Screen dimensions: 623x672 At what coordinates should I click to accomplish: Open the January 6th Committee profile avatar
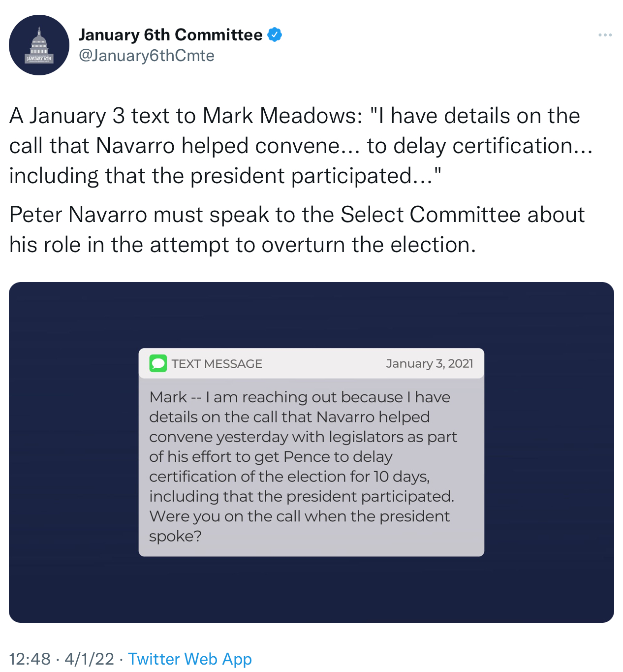coord(39,45)
